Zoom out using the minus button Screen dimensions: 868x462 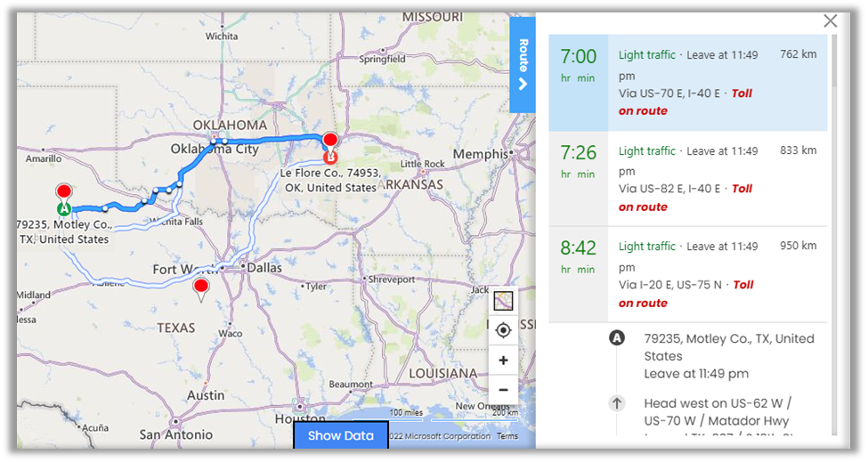pos(503,390)
